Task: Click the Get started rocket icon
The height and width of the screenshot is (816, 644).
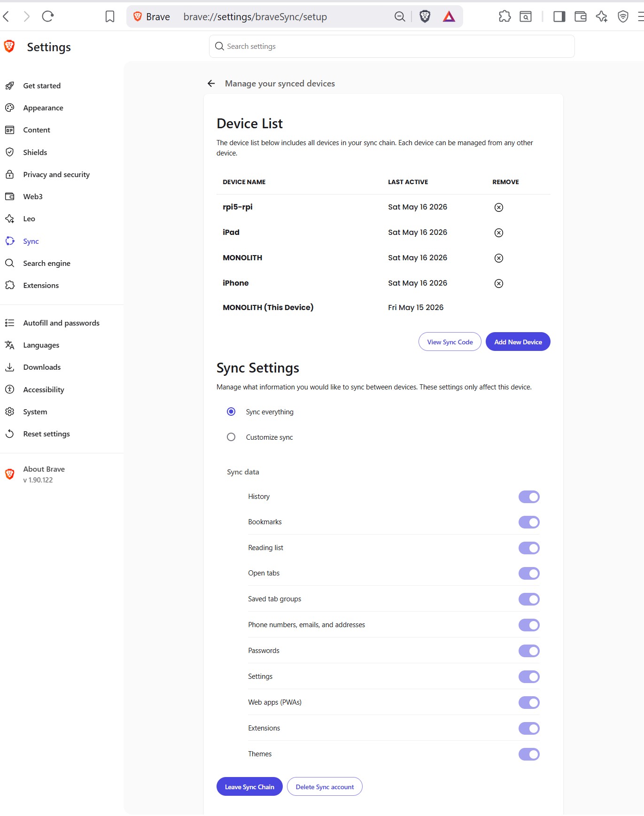Action: (9, 85)
